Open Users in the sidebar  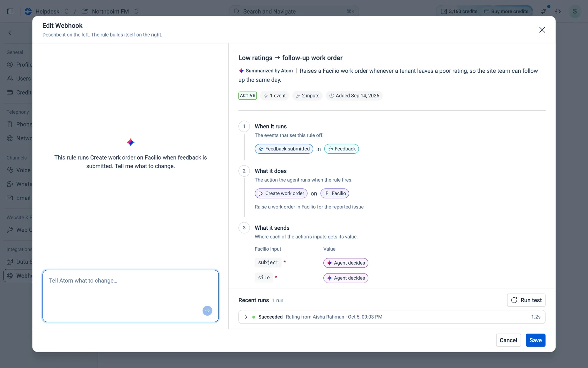(19, 79)
